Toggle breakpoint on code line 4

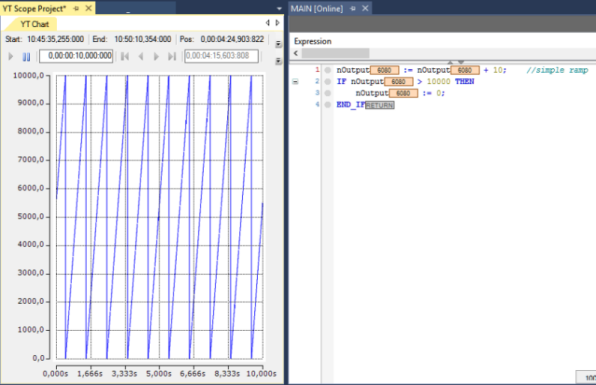tap(328, 105)
